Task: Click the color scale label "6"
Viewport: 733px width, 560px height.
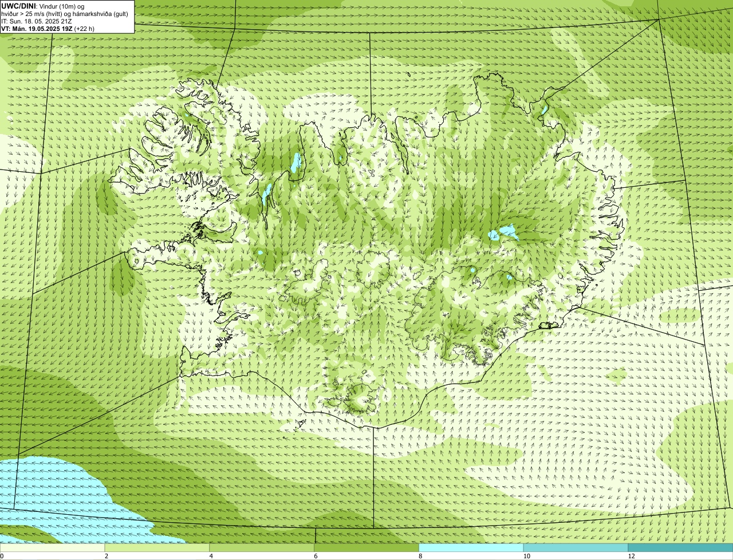Action: point(316,556)
